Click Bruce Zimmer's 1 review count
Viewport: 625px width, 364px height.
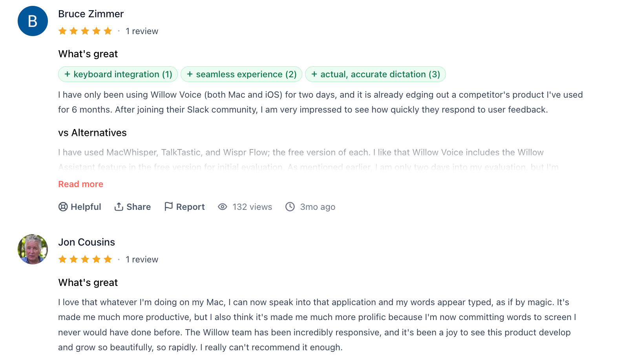click(x=142, y=31)
